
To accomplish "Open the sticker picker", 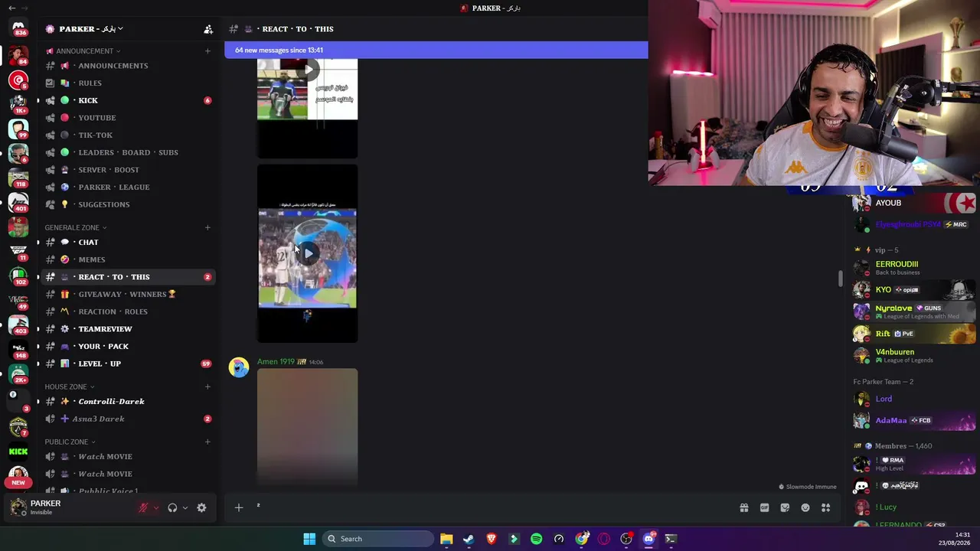I will [x=785, y=507].
